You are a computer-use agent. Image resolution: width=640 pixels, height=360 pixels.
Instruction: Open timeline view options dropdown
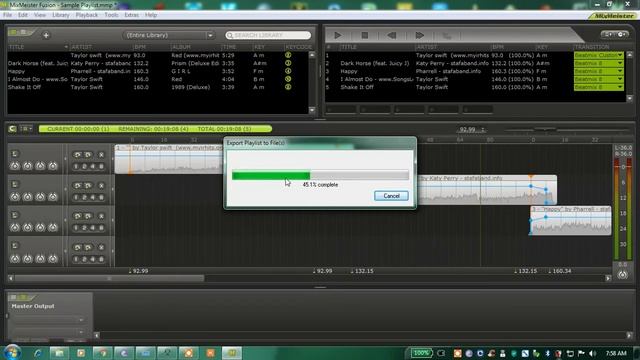pyautogui.click(x=27, y=129)
